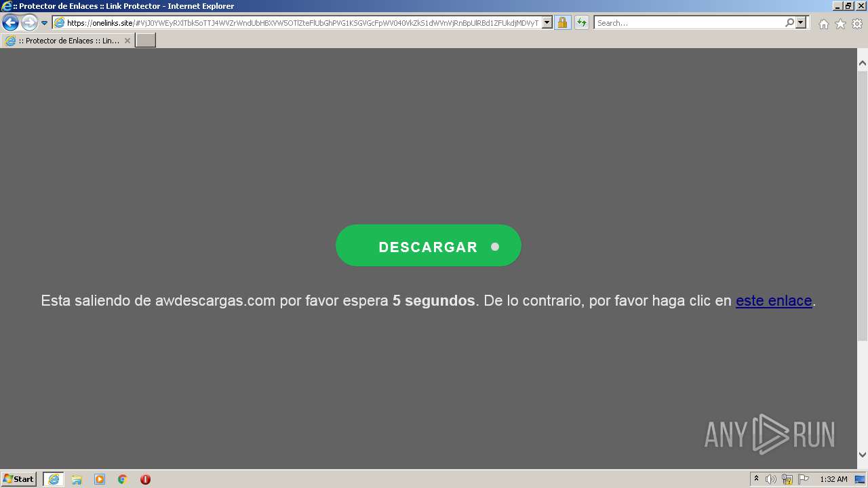868x488 pixels.
Task: Click the green refresh page icon
Action: [582, 22]
